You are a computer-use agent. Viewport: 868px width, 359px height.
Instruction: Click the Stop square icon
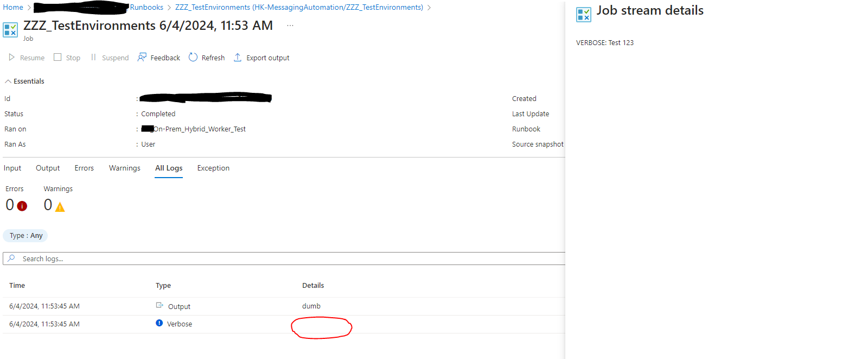[x=58, y=57]
